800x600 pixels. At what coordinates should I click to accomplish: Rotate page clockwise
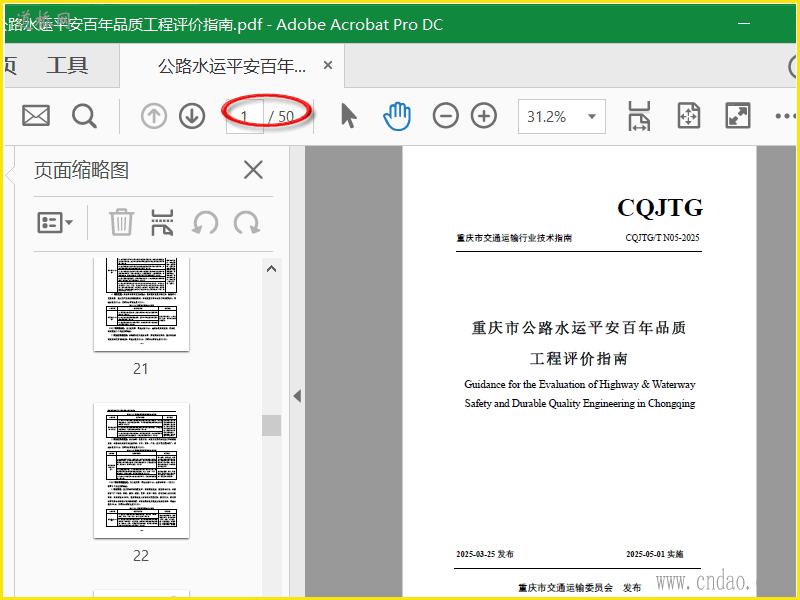pyautogui.click(x=247, y=223)
